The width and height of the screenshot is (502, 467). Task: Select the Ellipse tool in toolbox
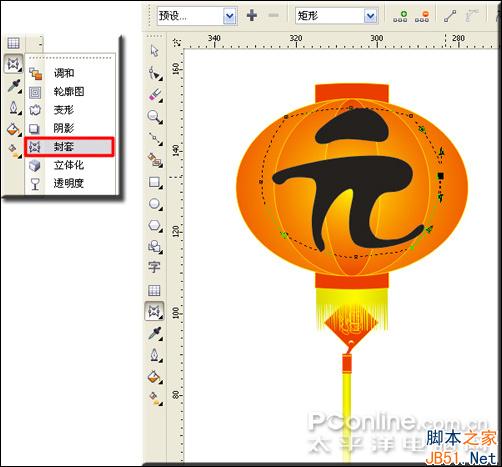155,204
